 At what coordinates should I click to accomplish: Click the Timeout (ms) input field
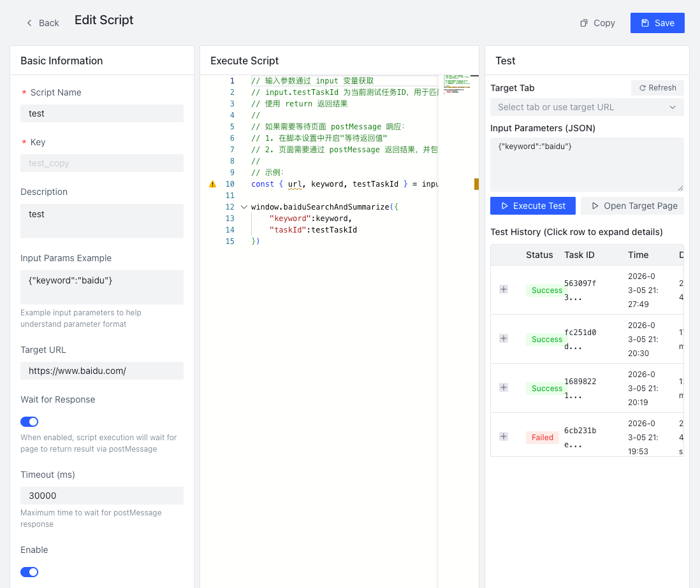pos(102,496)
